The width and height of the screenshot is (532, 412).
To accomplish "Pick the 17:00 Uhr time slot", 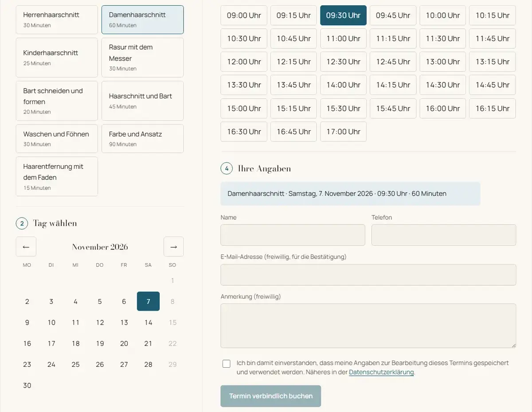I will 343,132.
